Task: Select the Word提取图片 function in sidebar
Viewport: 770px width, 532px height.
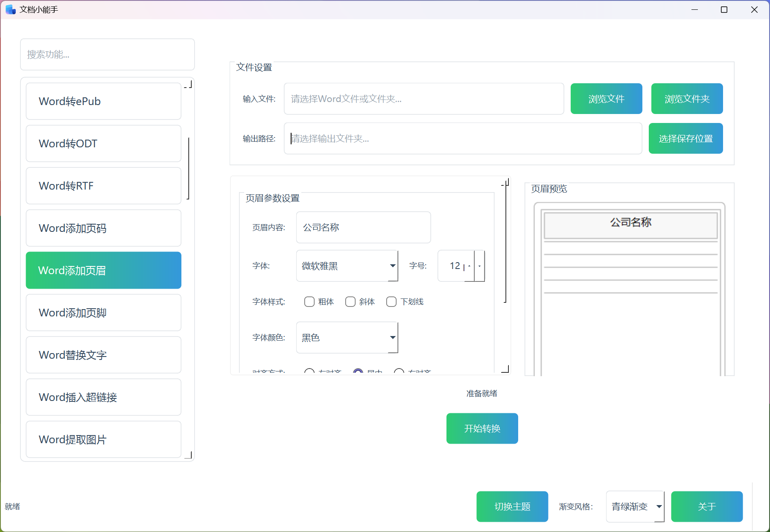Action: click(x=103, y=439)
